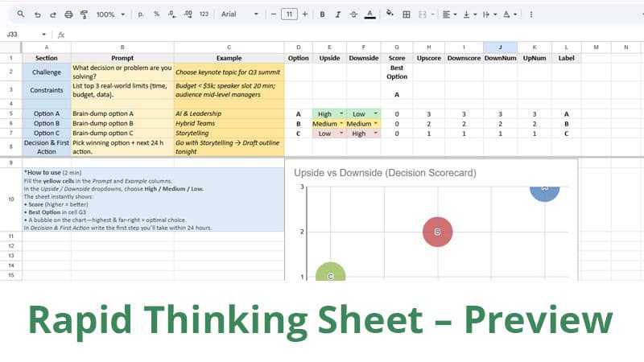The width and height of the screenshot is (644, 362).
Task: Undo the last action
Action: tap(37, 14)
